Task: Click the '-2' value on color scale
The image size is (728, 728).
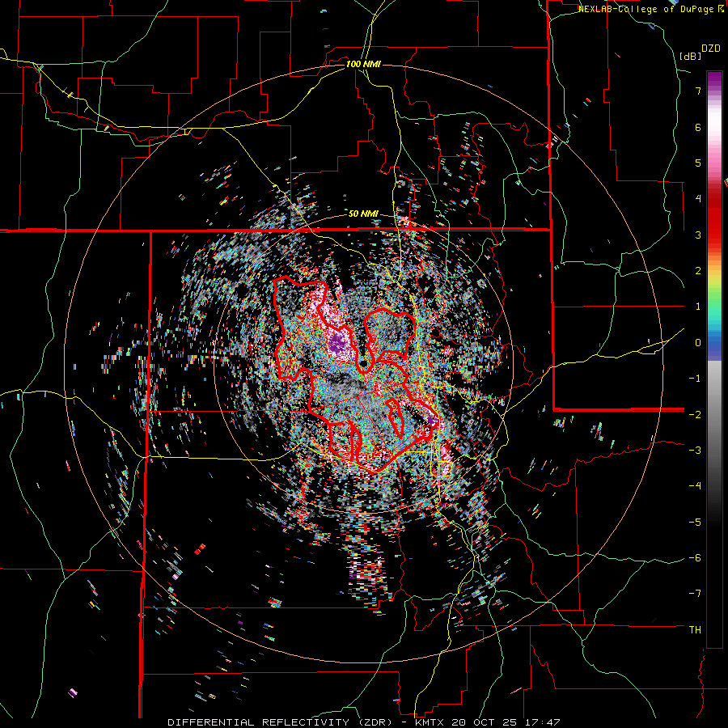Action: point(695,415)
